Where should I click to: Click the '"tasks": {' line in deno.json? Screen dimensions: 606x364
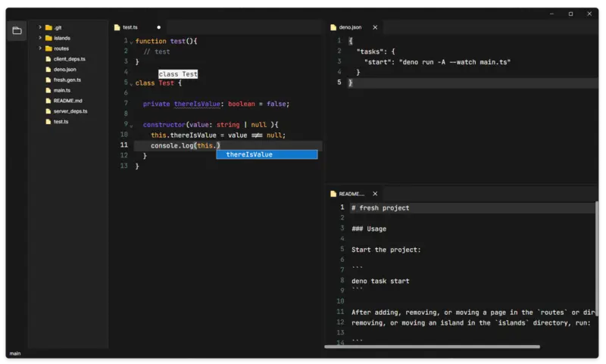(x=376, y=51)
